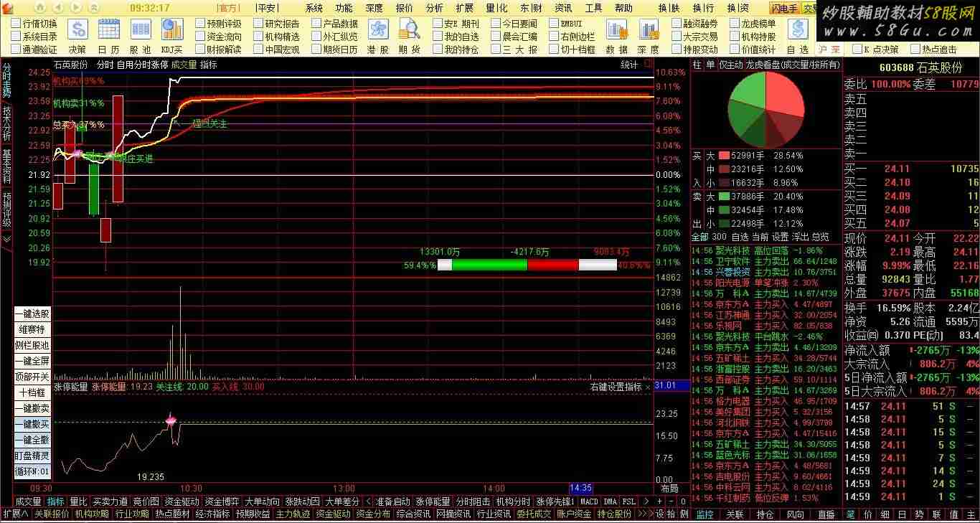Click red segment of money flow bar

[552, 265]
